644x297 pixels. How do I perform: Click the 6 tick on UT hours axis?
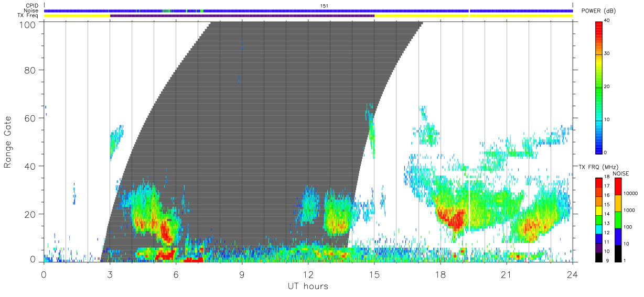[x=176, y=273]
